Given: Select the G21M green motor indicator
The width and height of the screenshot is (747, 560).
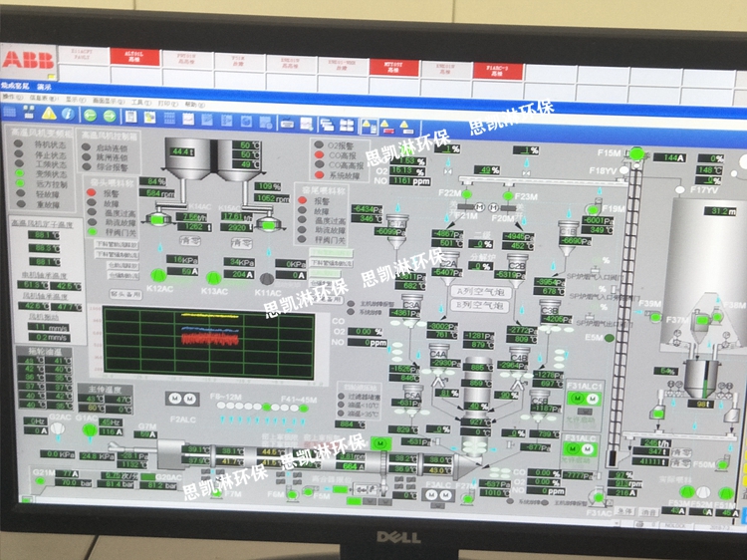Looking at the screenshot, I should coord(40,481).
